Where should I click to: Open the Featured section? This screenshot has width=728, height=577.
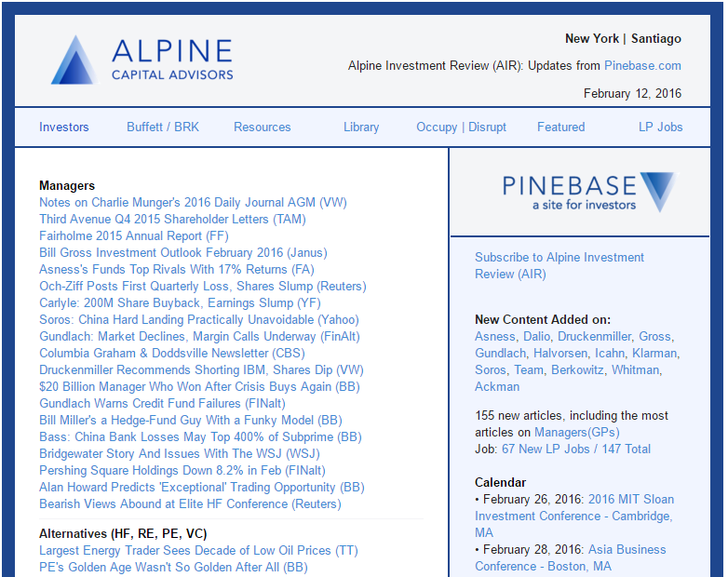coord(560,127)
